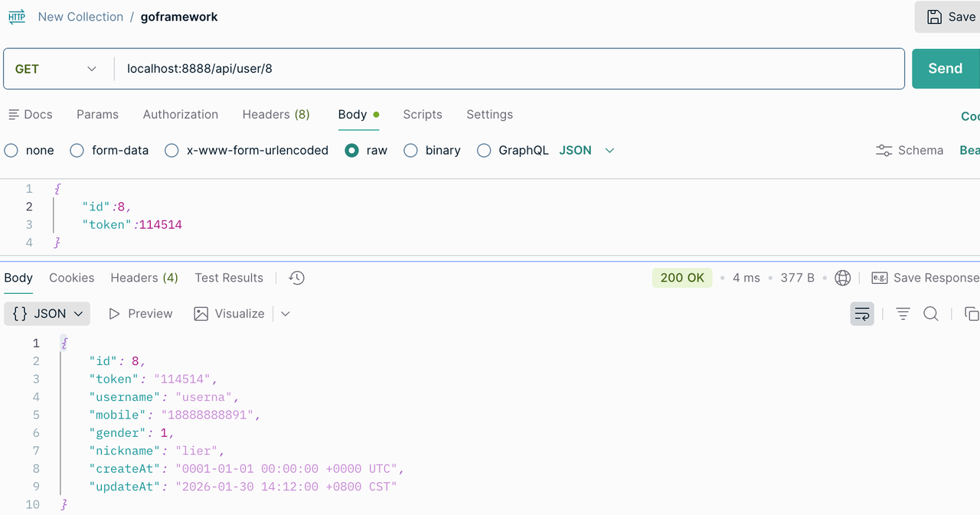Image resolution: width=980 pixels, height=515 pixels.
Task: Click the network globe icon
Action: click(x=843, y=278)
